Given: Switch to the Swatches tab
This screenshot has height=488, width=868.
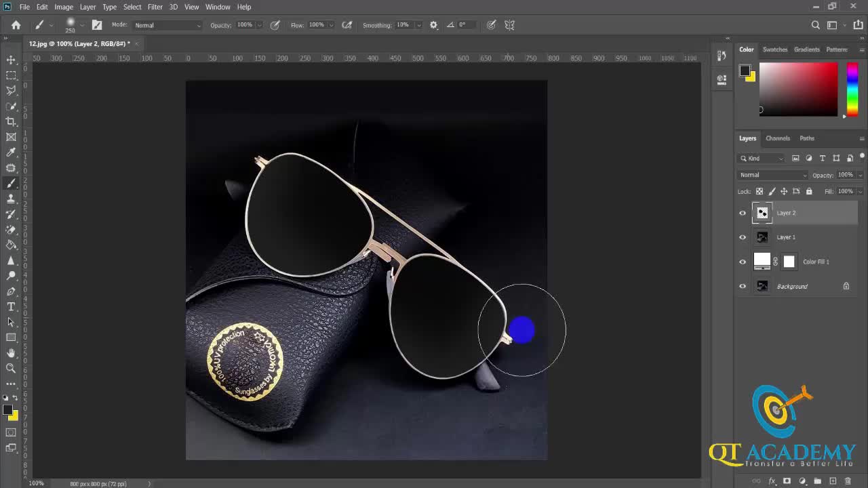Looking at the screenshot, I should pos(775,49).
